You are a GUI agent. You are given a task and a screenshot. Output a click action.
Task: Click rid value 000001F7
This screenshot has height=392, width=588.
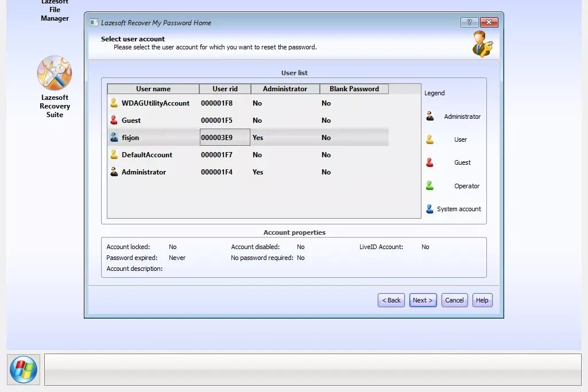coord(216,155)
